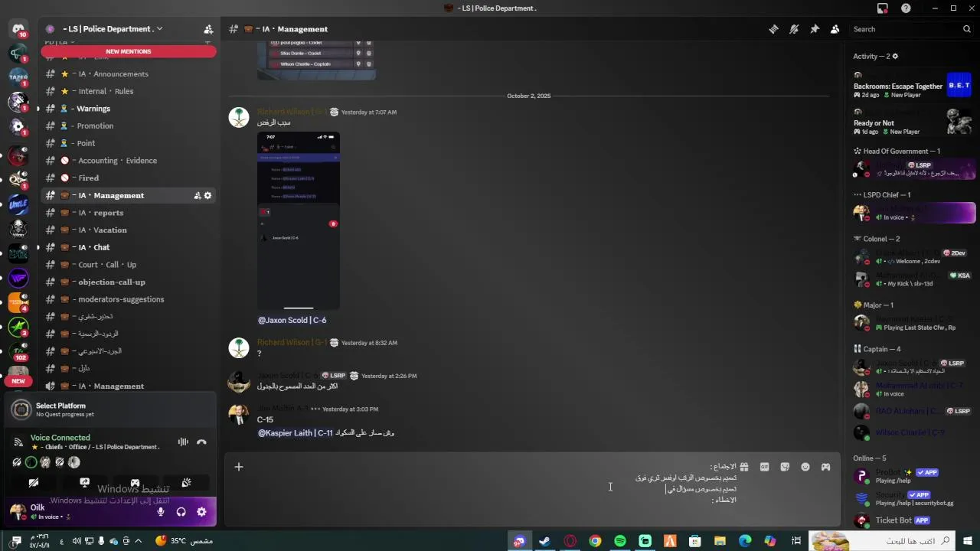980x551 pixels.
Task: Open the Fired channel
Action: pyautogui.click(x=129, y=178)
